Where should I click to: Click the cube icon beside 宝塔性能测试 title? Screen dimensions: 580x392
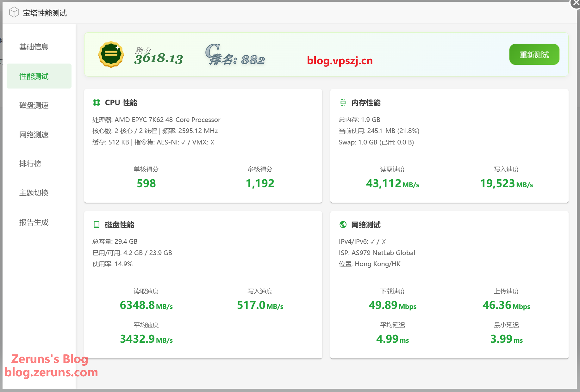14,12
